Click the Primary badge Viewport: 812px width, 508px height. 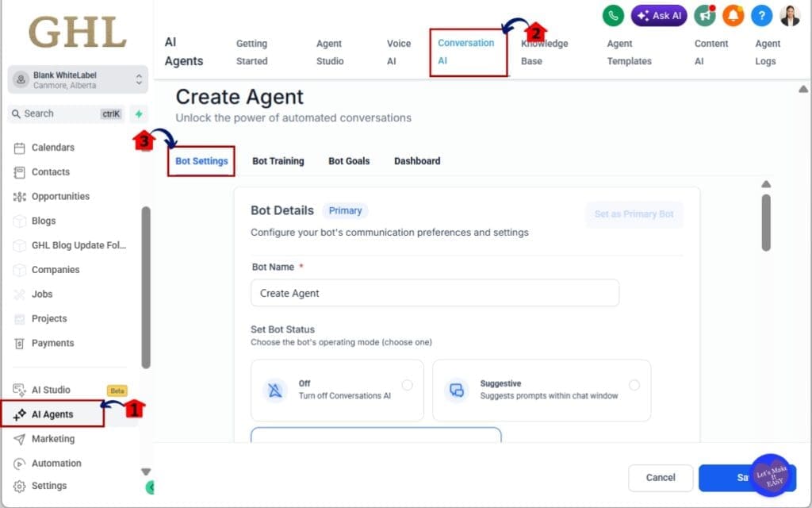click(345, 211)
